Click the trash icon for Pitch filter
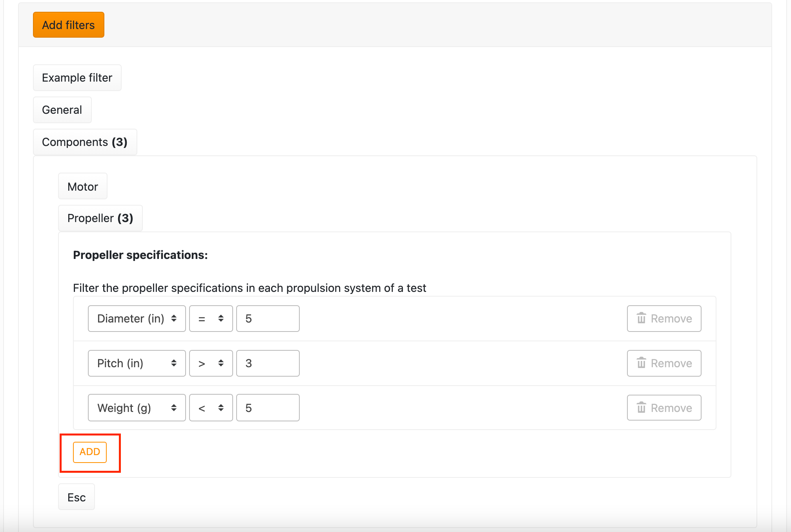This screenshot has width=791, height=532. click(641, 363)
